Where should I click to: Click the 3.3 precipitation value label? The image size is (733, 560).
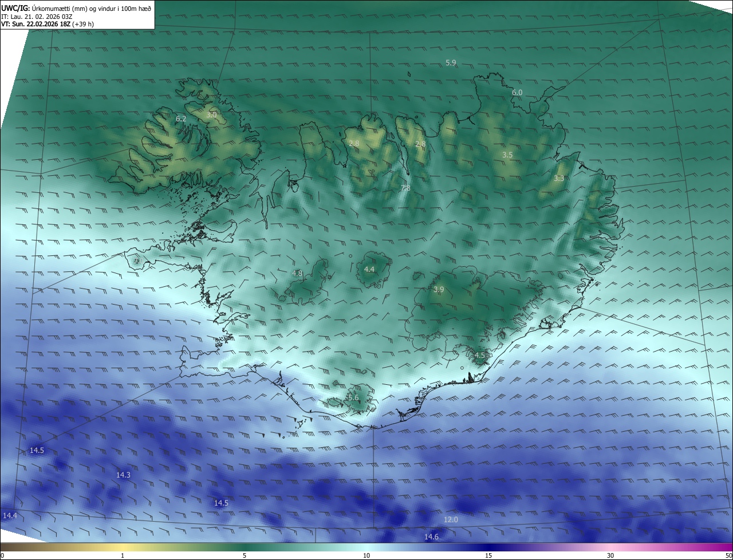click(x=559, y=179)
